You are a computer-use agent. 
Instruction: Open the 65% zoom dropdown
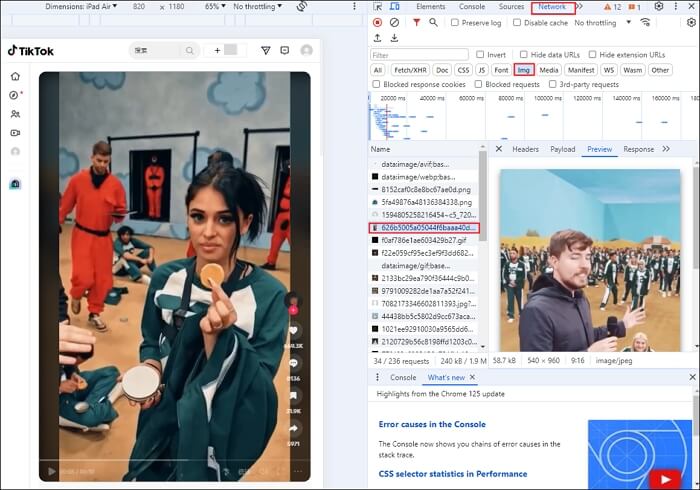pos(215,6)
